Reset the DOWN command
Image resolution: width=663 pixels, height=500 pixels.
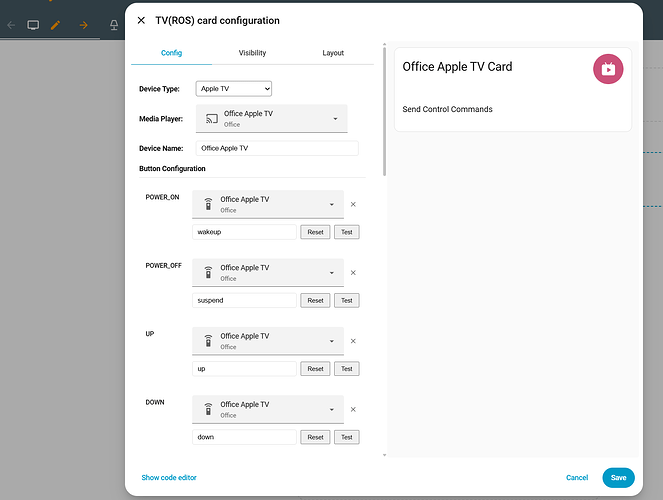pos(315,437)
